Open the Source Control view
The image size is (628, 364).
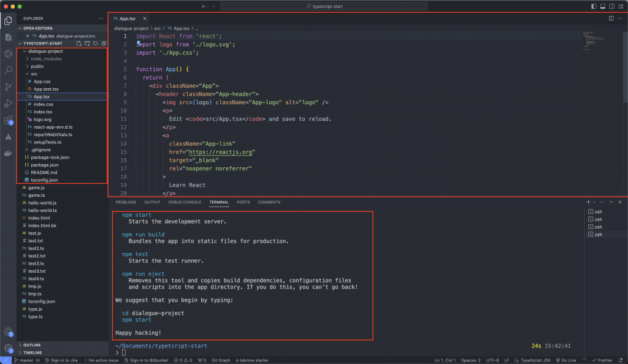point(8,87)
